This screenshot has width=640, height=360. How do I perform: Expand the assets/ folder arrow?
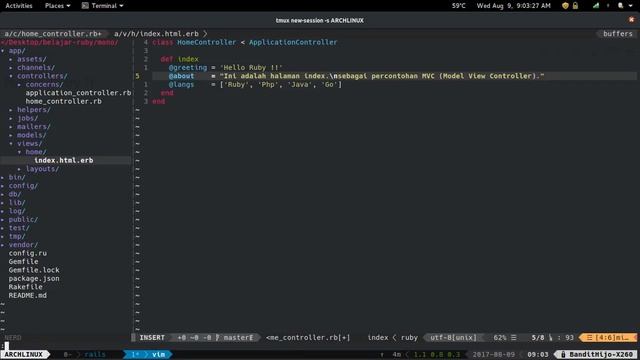[x=11, y=59]
